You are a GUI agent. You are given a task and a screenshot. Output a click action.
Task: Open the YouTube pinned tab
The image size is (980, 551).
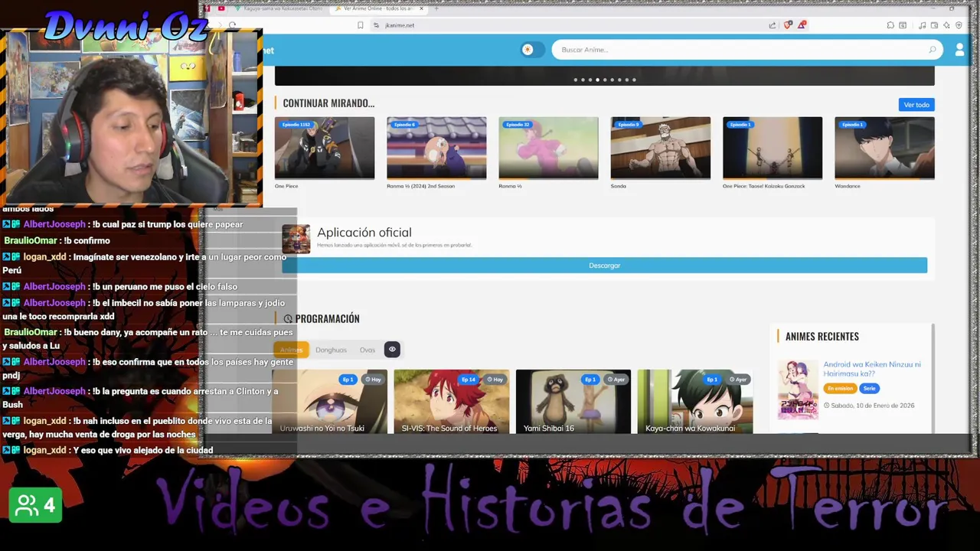[x=221, y=8]
